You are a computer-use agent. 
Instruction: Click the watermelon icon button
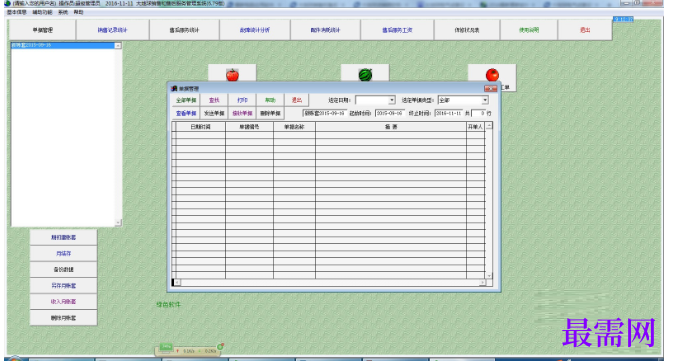coord(365,74)
